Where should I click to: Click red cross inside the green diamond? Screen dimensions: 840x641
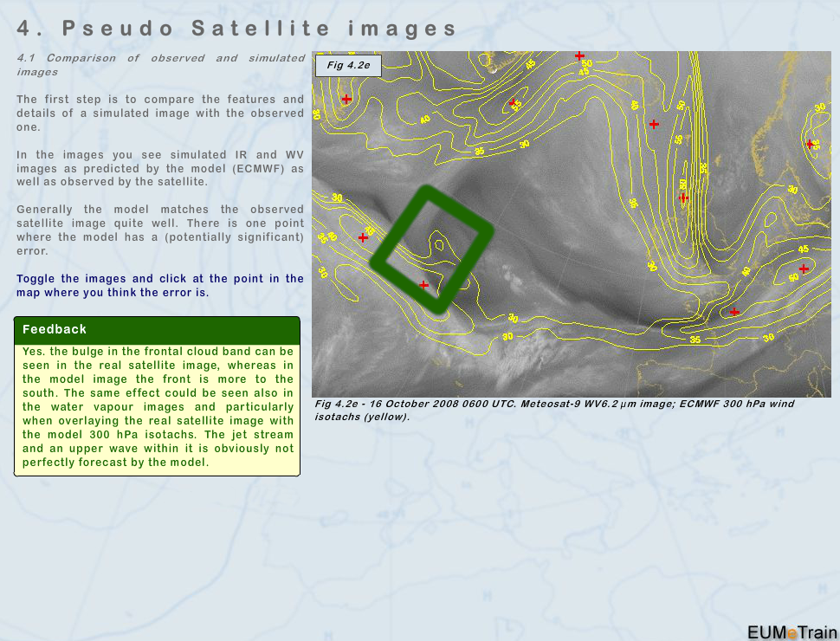click(x=423, y=284)
